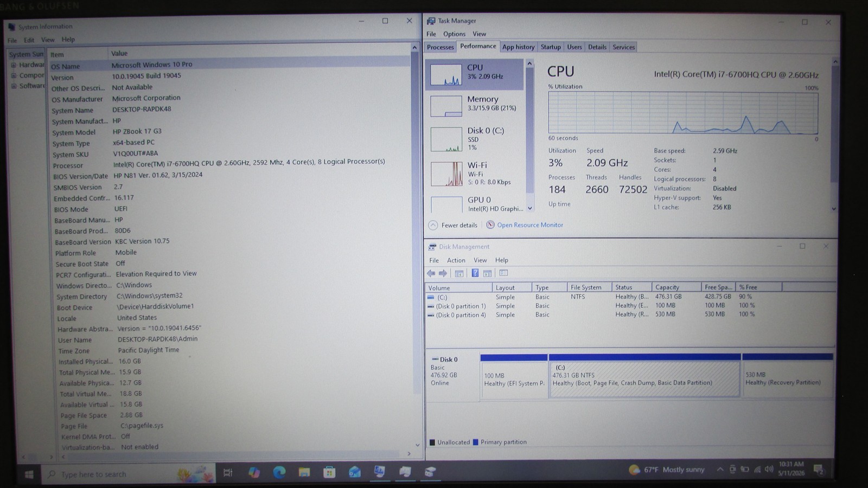Image resolution: width=868 pixels, height=488 pixels.
Task: Select the 530 MB Recovery Partition block
Action: click(x=787, y=376)
